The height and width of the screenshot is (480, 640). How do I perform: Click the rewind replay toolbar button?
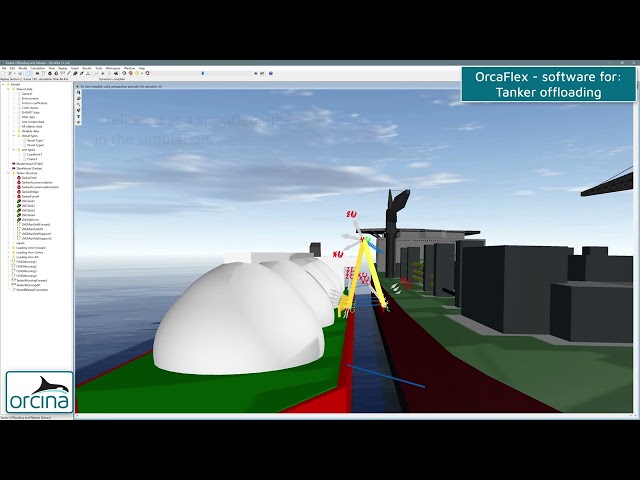(x=116, y=73)
